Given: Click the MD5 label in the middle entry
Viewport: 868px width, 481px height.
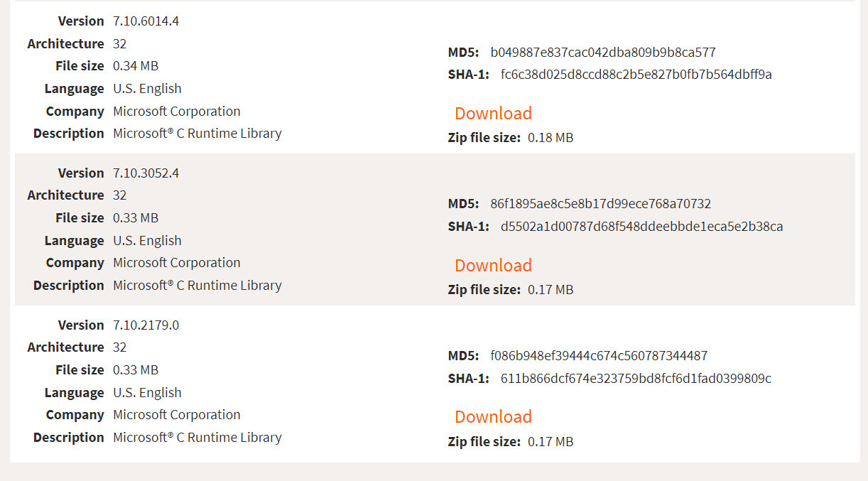Looking at the screenshot, I should tap(464, 205).
